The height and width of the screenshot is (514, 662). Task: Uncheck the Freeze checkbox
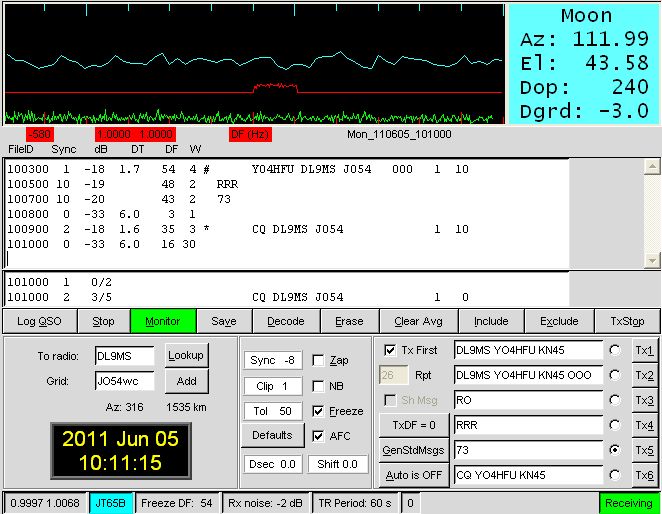pyautogui.click(x=318, y=411)
